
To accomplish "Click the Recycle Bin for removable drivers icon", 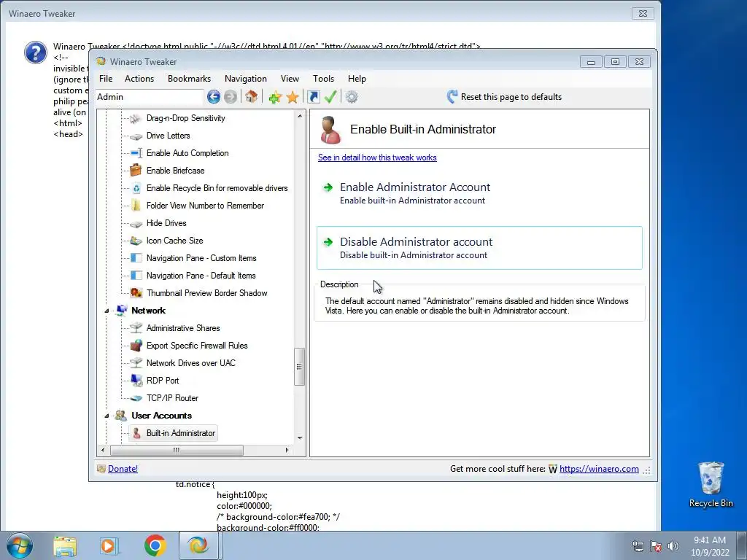I will [x=136, y=188].
